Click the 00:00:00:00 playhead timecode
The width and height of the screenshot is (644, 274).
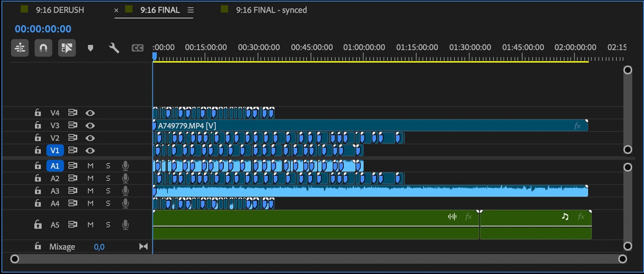coord(43,29)
